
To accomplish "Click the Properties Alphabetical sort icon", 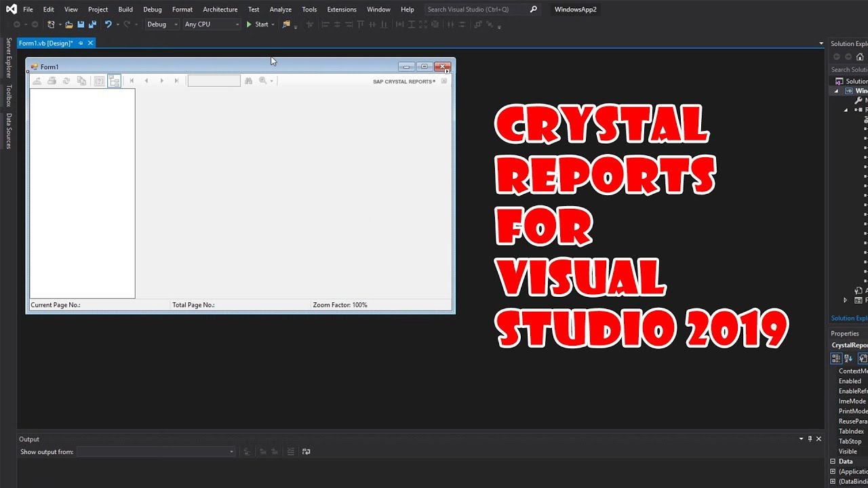I will [848, 358].
